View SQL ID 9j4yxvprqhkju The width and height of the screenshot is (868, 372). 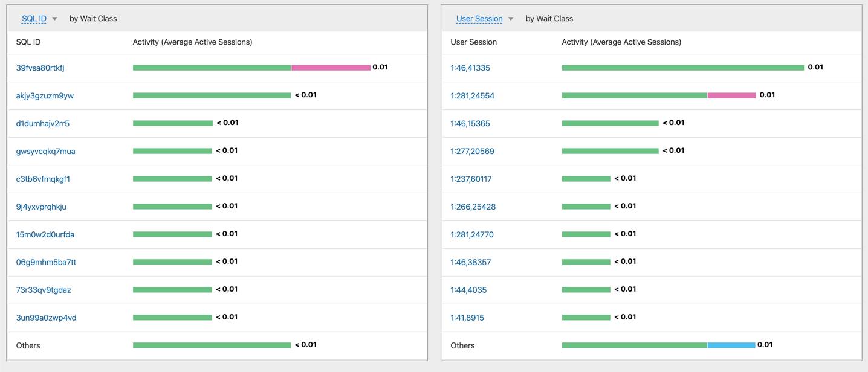pyautogui.click(x=41, y=207)
